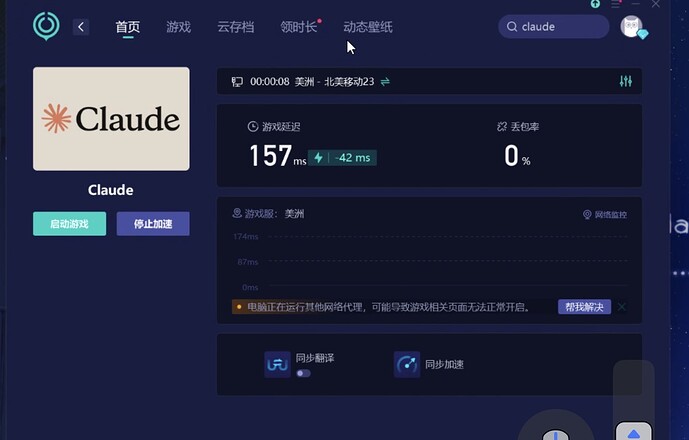Click the green upload arrow icon at top
Viewport: 689px width, 440px height.
point(595,4)
